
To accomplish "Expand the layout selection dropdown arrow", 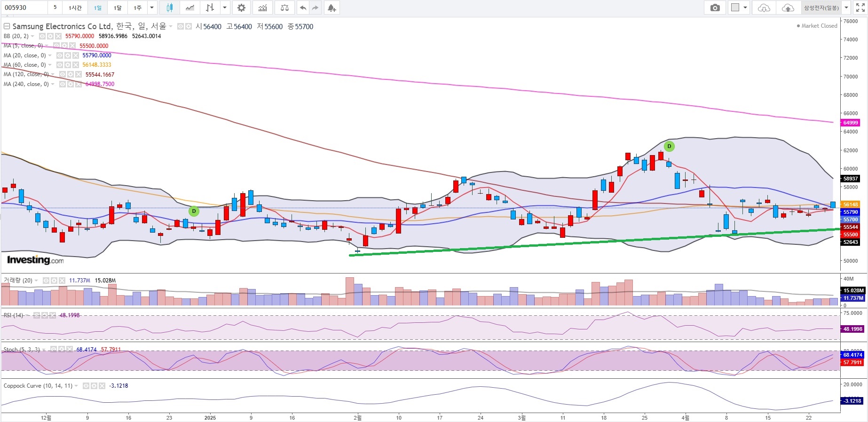I will 745,8.
